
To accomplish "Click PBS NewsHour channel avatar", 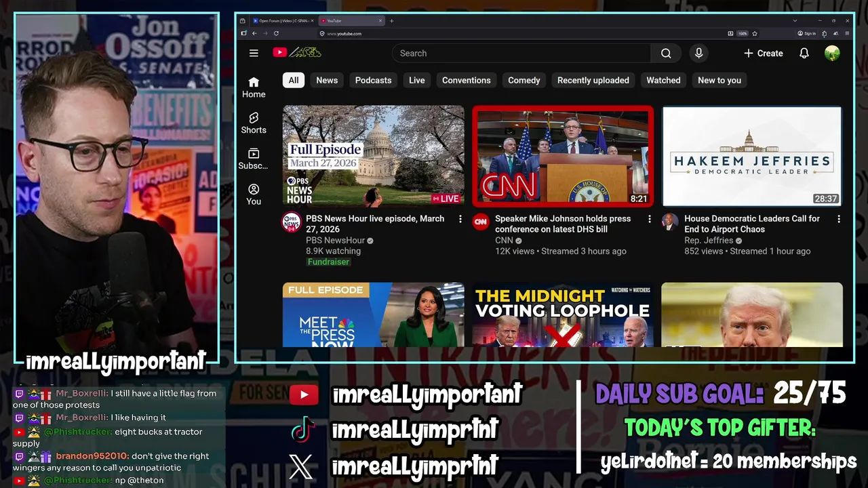I will 292,222.
